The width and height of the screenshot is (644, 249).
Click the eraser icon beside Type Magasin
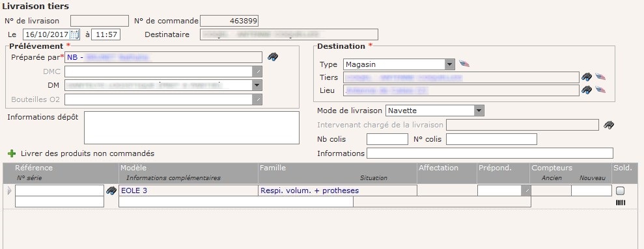point(464,64)
